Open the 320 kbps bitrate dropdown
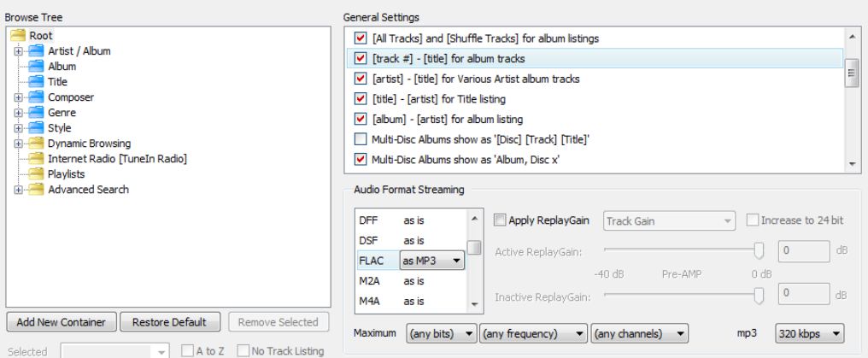 [809, 332]
